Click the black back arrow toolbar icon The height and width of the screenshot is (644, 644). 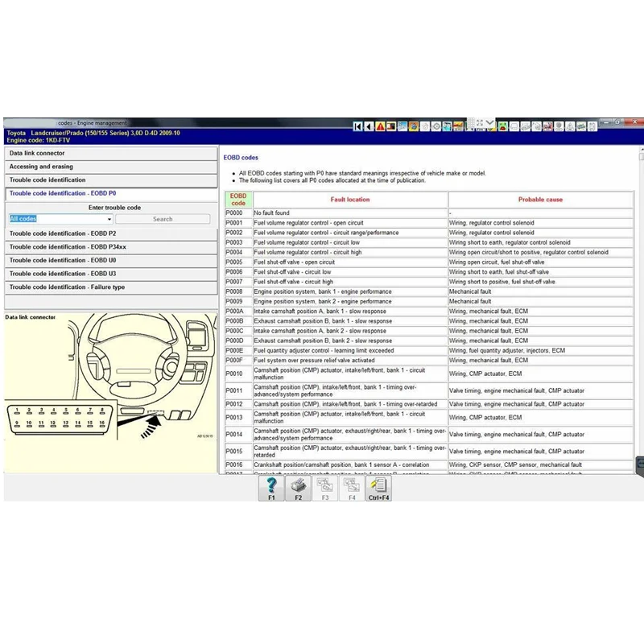[369, 126]
